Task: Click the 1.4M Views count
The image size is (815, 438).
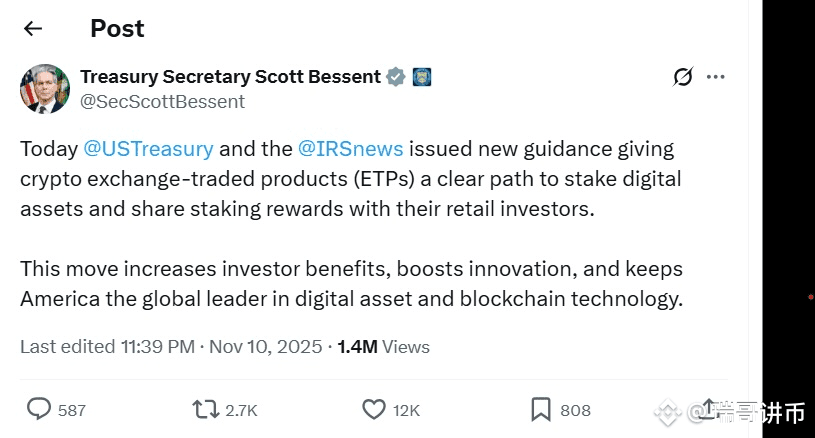Action: point(384,347)
